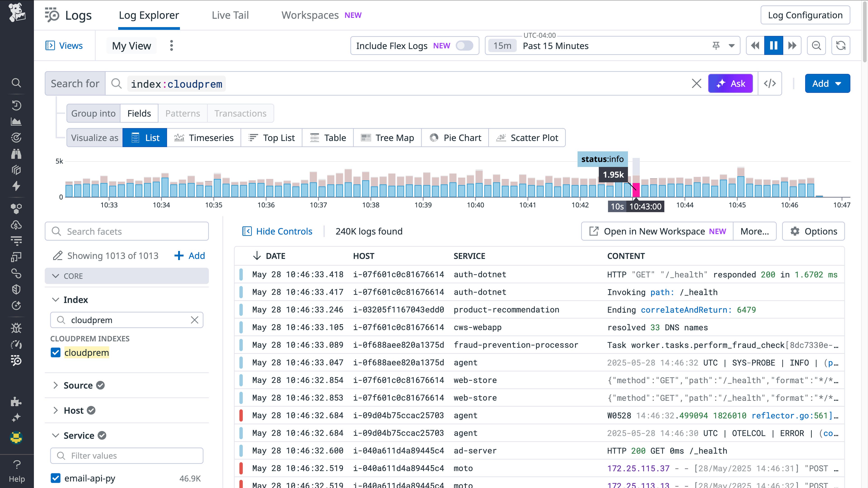Click the refresh icon near the time picker

[841, 45]
